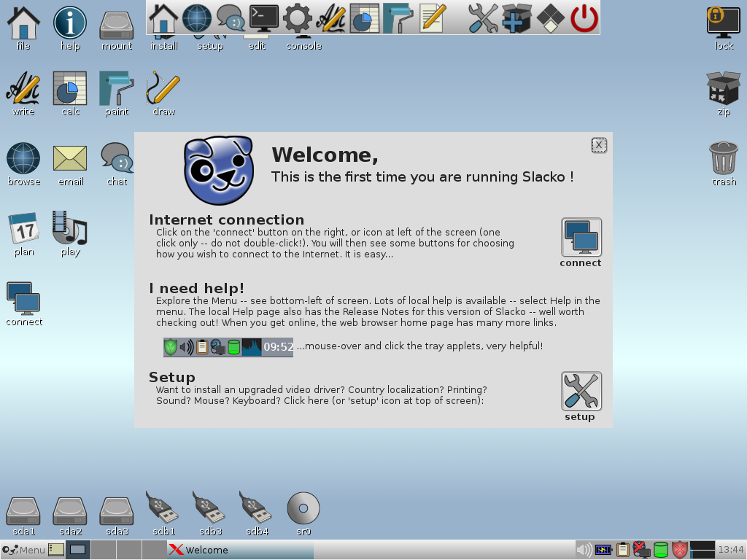Image resolution: width=747 pixels, height=560 pixels.
Task: Click the show desktop taskbar button
Action: click(77, 550)
